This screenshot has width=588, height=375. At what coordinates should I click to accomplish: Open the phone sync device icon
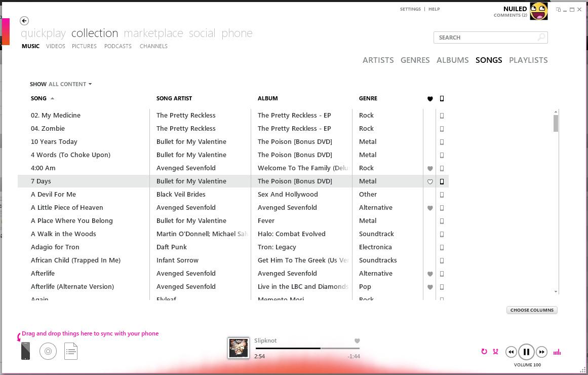[25, 351]
